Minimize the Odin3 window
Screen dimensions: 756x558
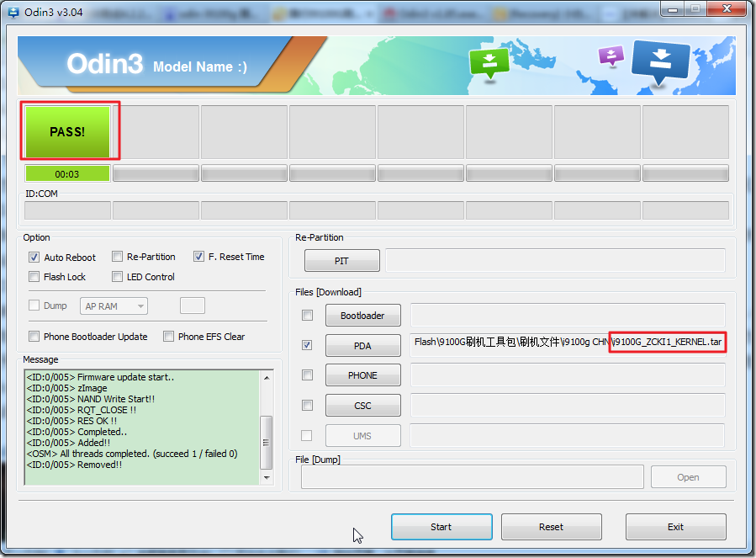point(673,8)
